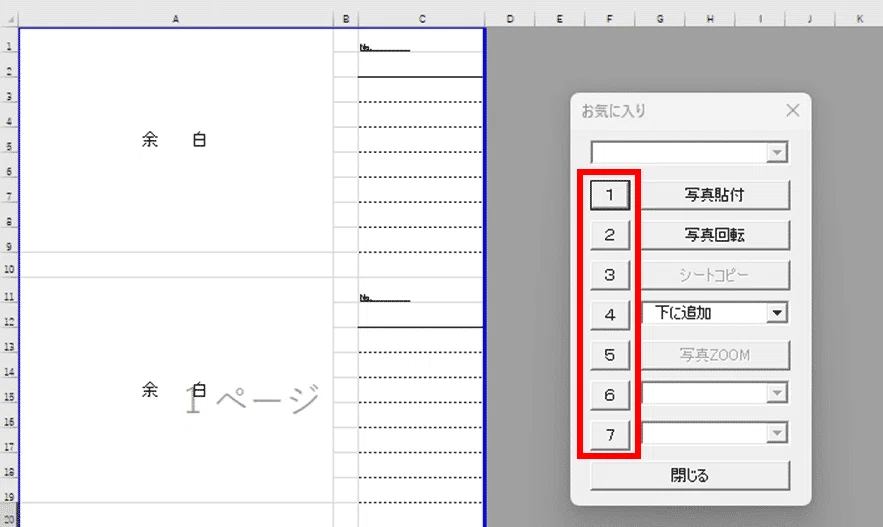883x527 pixels.
Task: Select column H header
Action: (x=710, y=19)
